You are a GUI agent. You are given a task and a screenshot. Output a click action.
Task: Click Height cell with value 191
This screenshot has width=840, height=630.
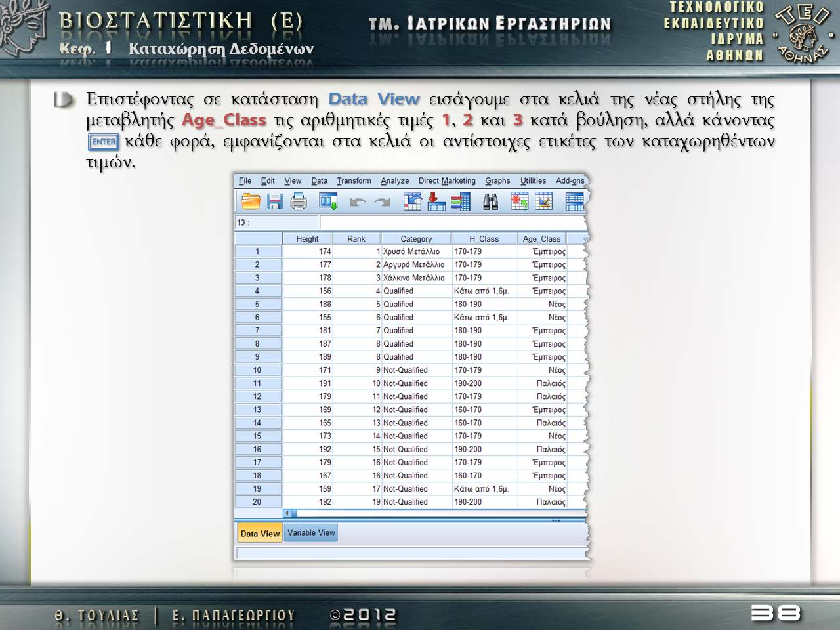pos(307,383)
